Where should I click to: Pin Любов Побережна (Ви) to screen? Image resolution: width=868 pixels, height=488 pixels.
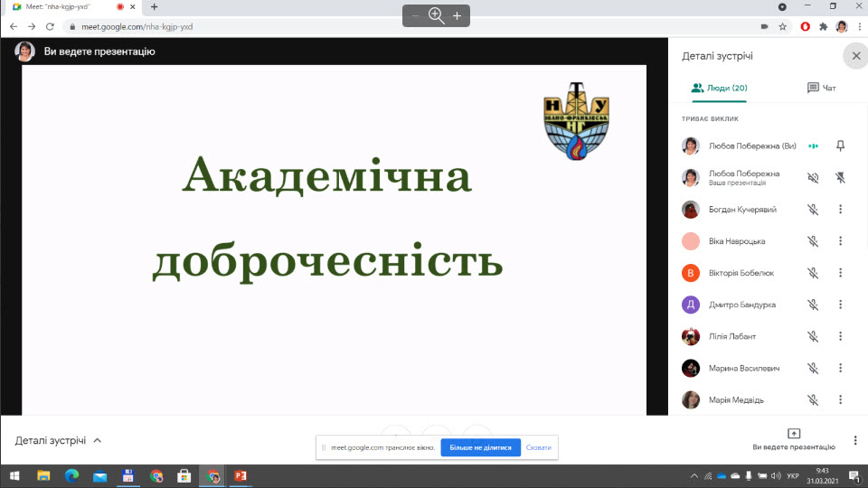click(840, 146)
